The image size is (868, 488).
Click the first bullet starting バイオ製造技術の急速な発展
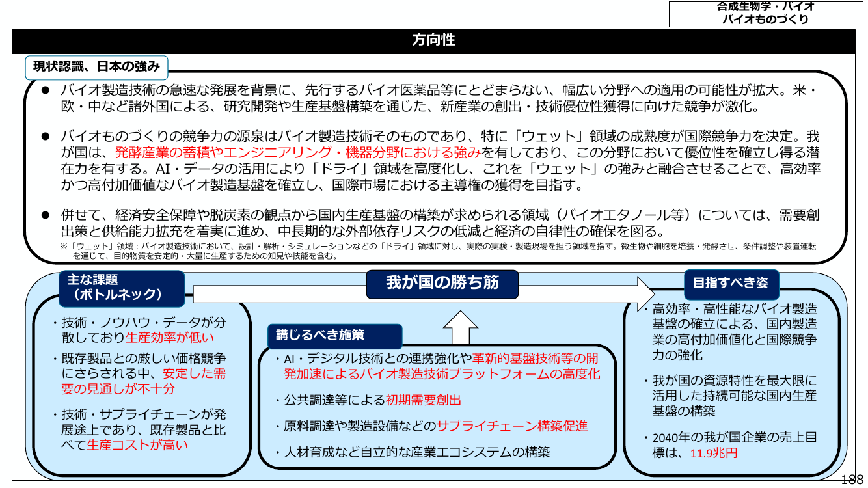431,98
